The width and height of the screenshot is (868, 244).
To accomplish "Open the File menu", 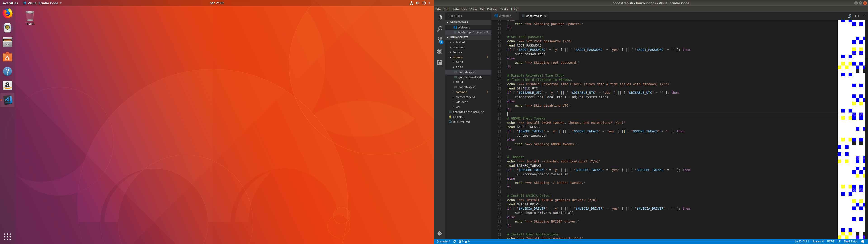I will click(438, 9).
